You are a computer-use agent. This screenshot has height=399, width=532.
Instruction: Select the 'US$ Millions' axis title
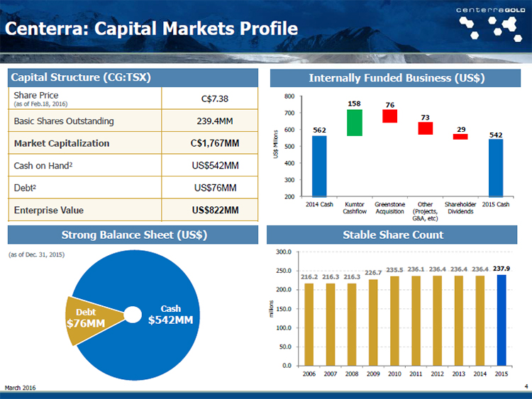pos(275,144)
